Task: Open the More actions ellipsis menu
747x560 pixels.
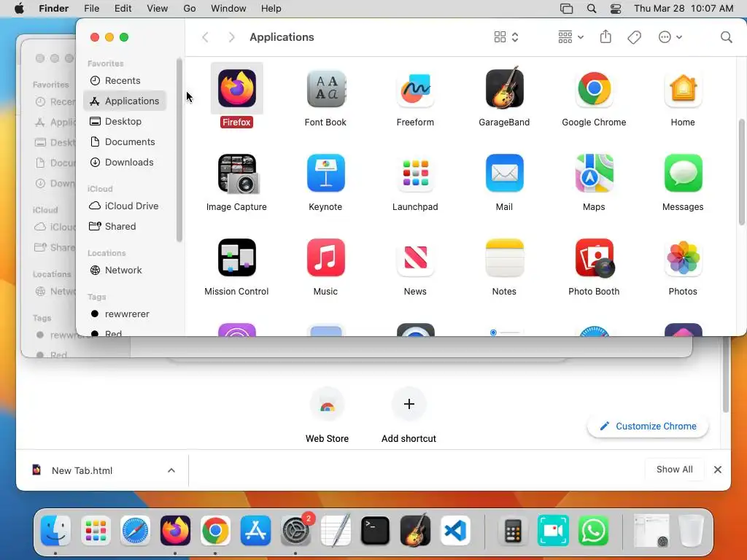Action: (x=670, y=37)
